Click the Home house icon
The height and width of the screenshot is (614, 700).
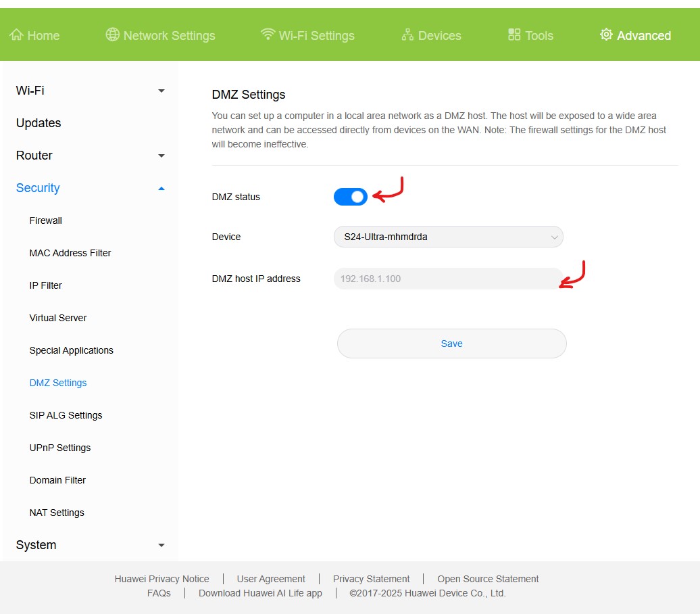[x=16, y=35]
